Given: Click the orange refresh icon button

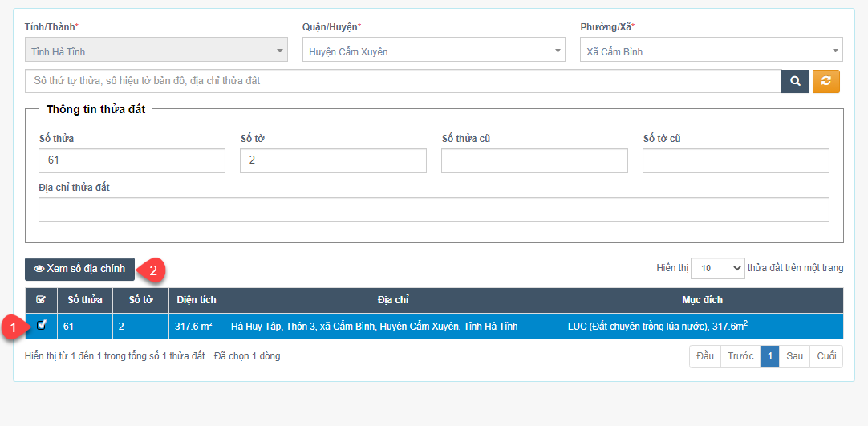Looking at the screenshot, I should coord(825,81).
